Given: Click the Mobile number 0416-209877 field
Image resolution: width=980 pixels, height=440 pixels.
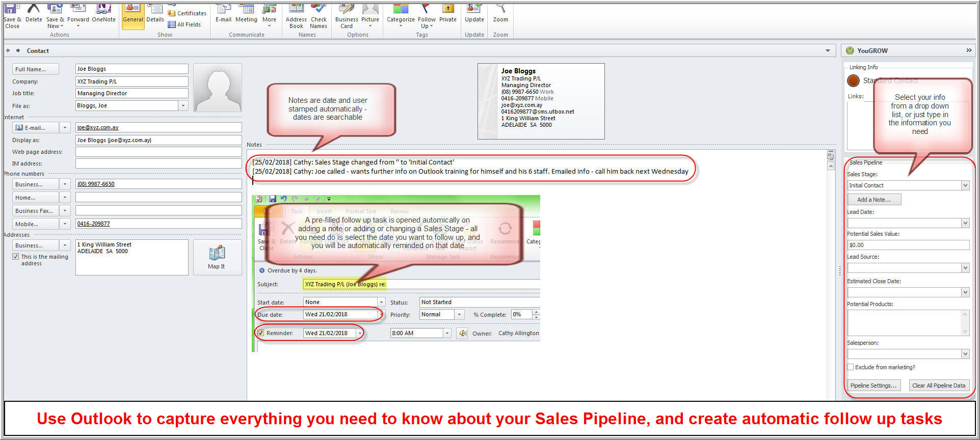Looking at the screenshot, I should click(x=158, y=224).
